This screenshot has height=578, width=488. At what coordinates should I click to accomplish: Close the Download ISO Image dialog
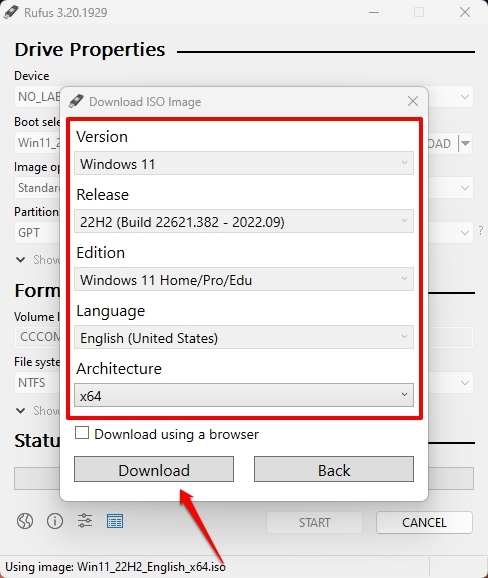click(413, 101)
